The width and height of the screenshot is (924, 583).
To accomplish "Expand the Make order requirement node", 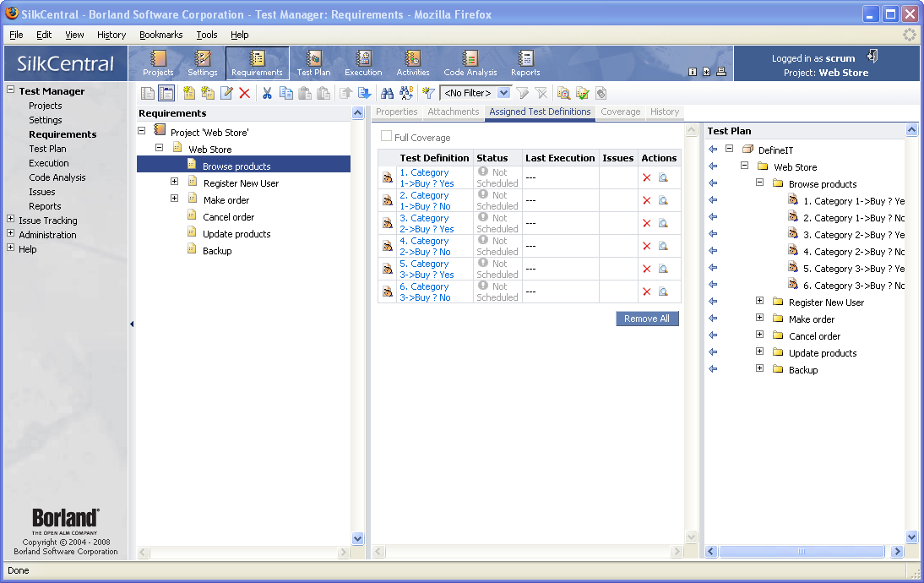I will tap(175, 199).
